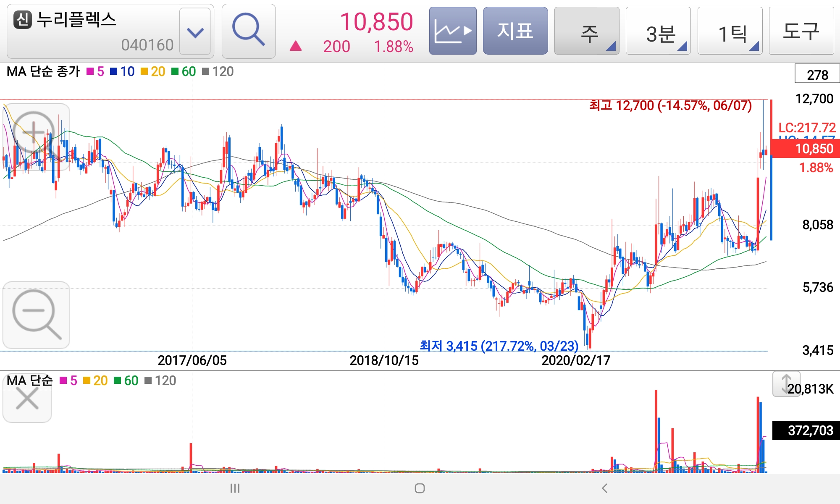Tap Android home navigation button
This screenshot has width=840, height=504.
pyautogui.click(x=420, y=488)
